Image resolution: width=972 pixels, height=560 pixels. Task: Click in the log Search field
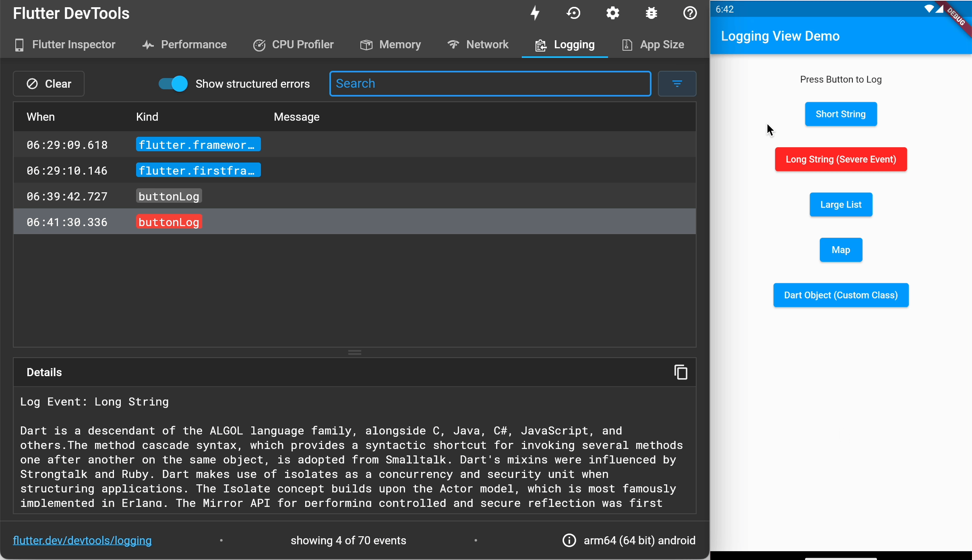490,84
